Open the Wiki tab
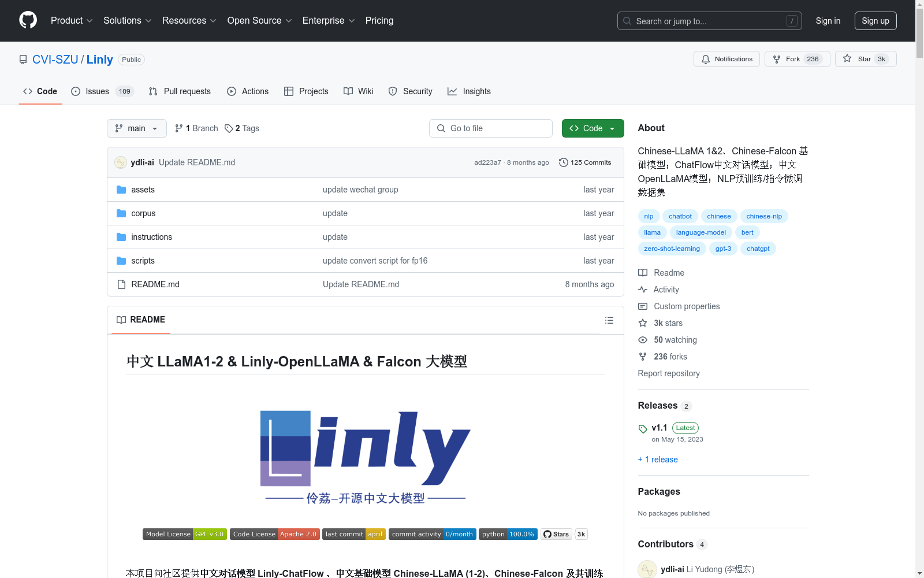The image size is (924, 578). pos(359,91)
